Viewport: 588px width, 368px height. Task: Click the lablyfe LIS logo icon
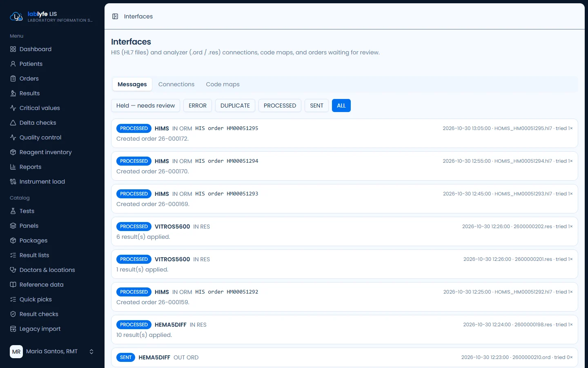point(16,16)
